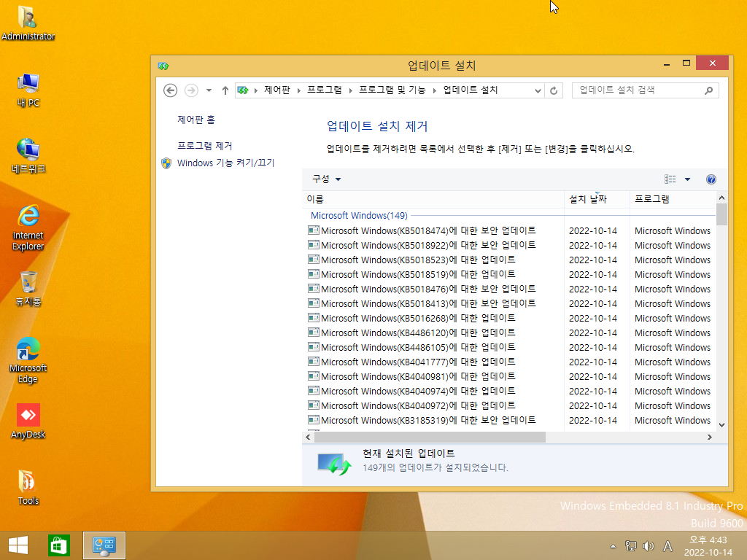Open the taskbar clock showing 오후 4:43
This screenshot has width=747, height=560.
click(x=708, y=546)
